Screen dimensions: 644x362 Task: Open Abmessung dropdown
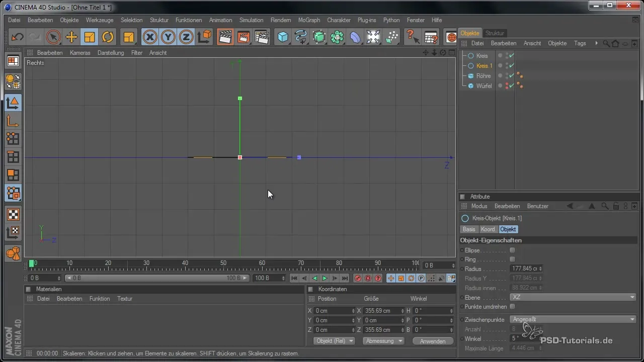point(385,341)
